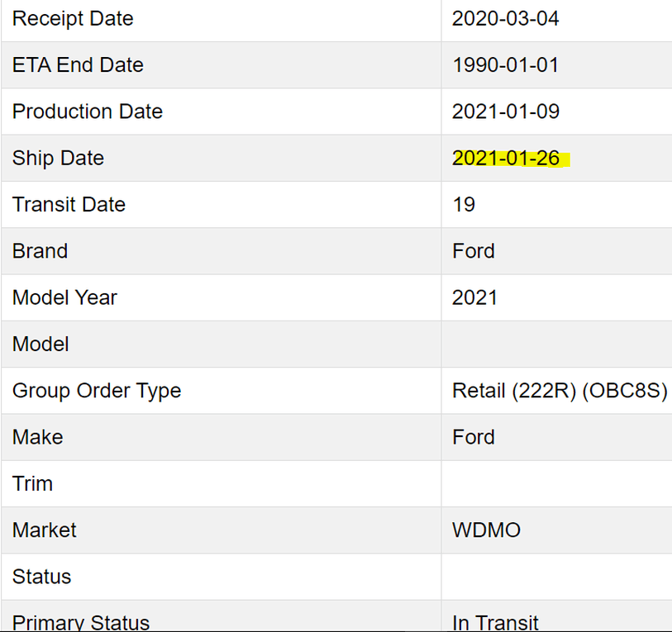Click the Production Date row label
This screenshot has width=672, height=632.
tap(88, 112)
